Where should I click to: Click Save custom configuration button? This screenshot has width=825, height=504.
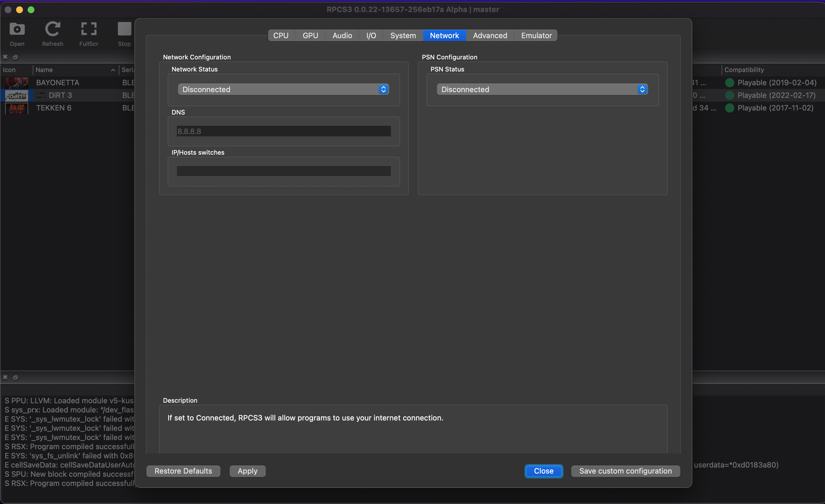coord(625,471)
